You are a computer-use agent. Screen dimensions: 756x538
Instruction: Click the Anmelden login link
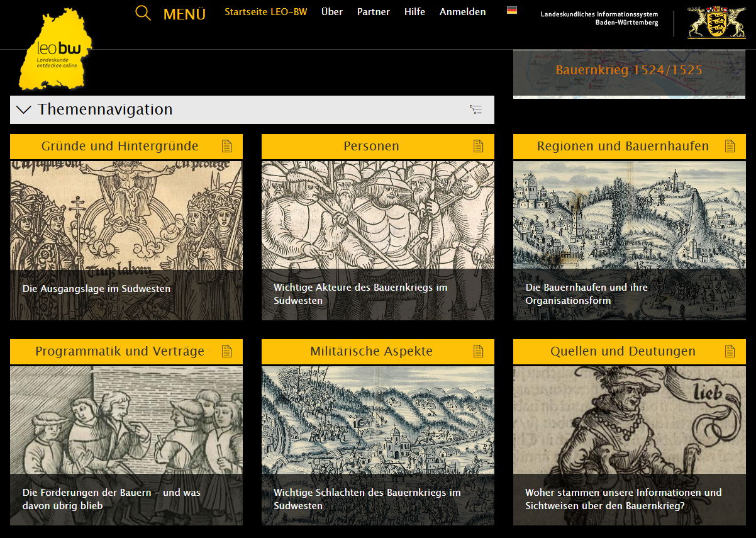click(463, 12)
